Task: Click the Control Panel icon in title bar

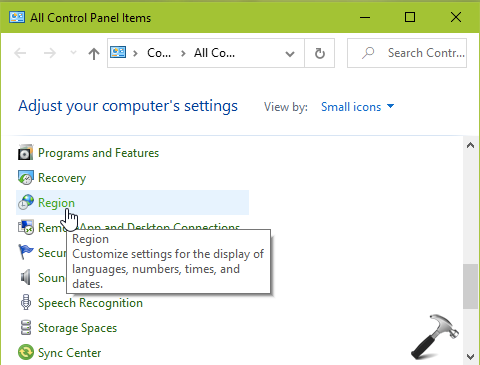Action: 17,17
